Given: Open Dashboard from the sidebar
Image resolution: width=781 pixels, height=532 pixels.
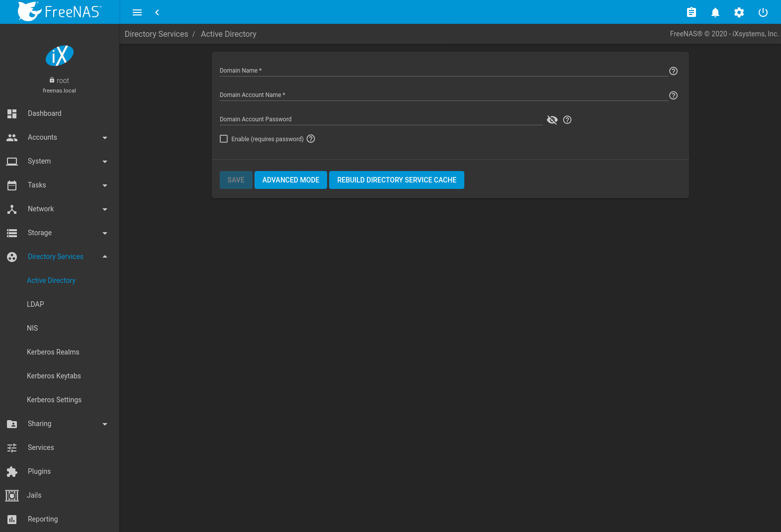Looking at the screenshot, I should (x=44, y=113).
